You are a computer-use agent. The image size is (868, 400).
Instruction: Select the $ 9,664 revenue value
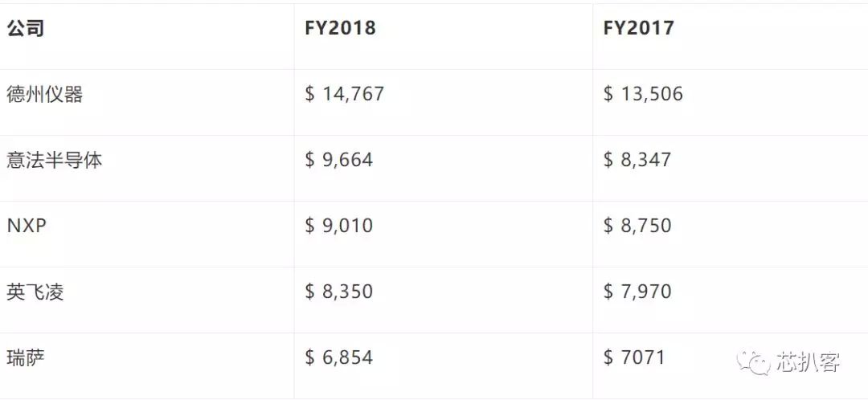tap(339, 160)
